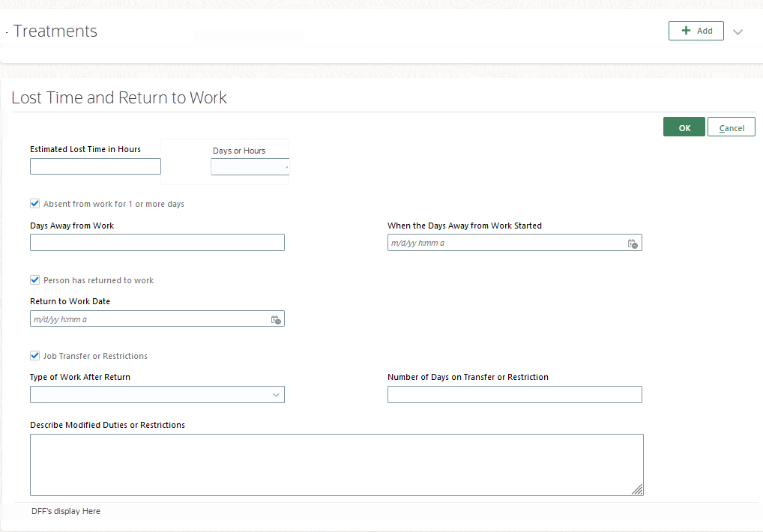Click the Lost Time and Return to Work heading
Screen dimensions: 763x532
[x=118, y=98]
